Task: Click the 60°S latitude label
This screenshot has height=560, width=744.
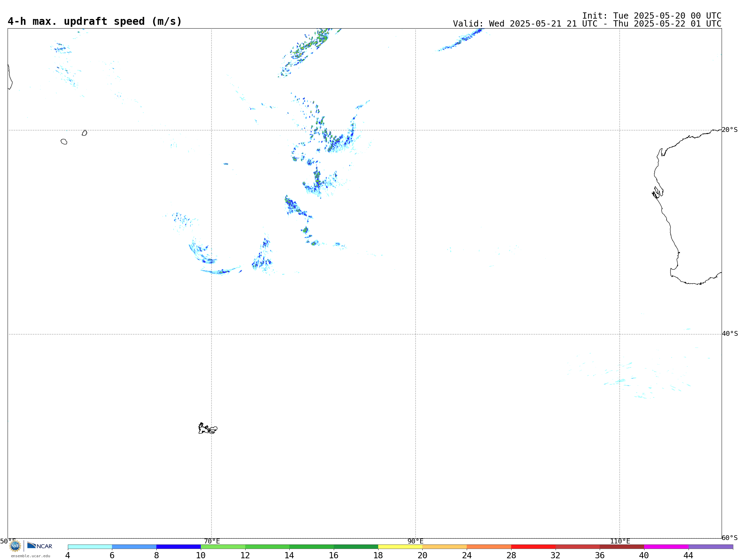Action: 730,538
